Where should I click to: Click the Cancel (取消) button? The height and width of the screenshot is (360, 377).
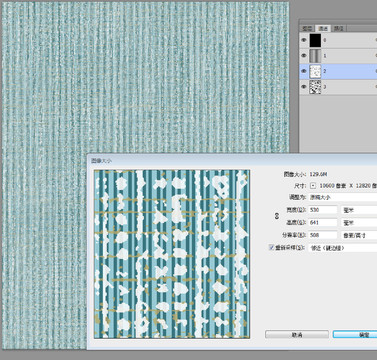[297, 334]
